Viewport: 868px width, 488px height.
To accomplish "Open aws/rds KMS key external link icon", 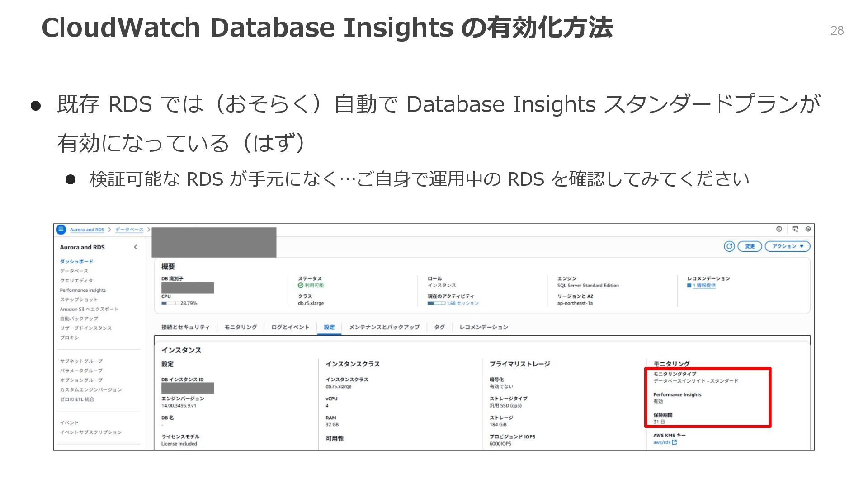I will point(675,442).
